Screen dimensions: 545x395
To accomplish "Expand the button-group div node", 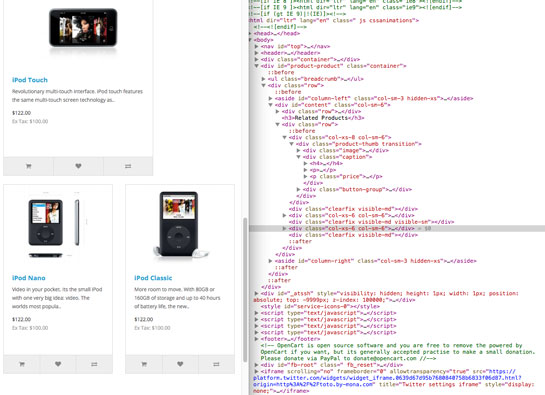I will 298,189.
